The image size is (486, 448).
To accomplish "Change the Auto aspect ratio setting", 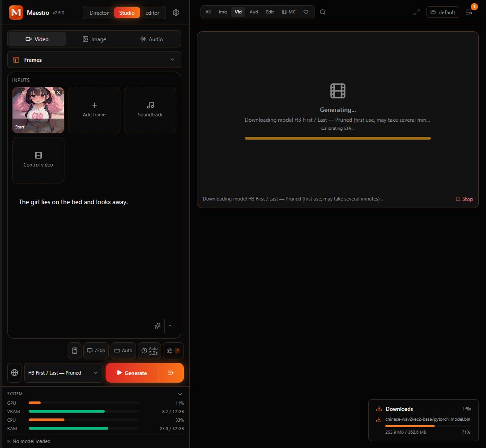I will [x=124, y=350].
